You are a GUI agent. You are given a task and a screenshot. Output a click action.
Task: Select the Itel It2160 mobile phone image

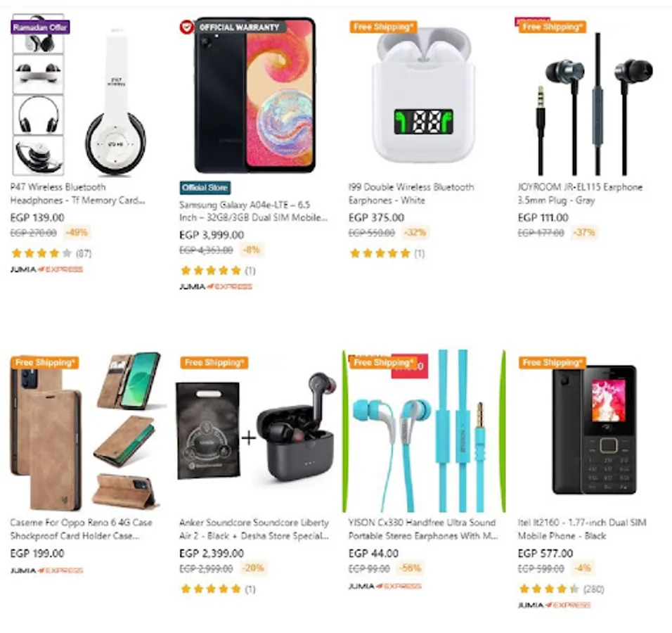pos(593,430)
